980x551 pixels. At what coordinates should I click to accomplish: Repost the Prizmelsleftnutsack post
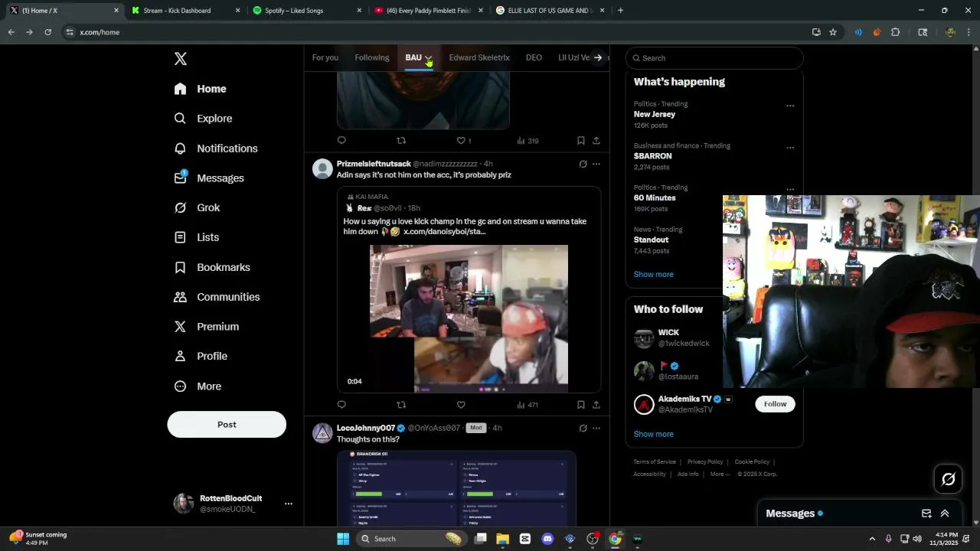point(401,405)
